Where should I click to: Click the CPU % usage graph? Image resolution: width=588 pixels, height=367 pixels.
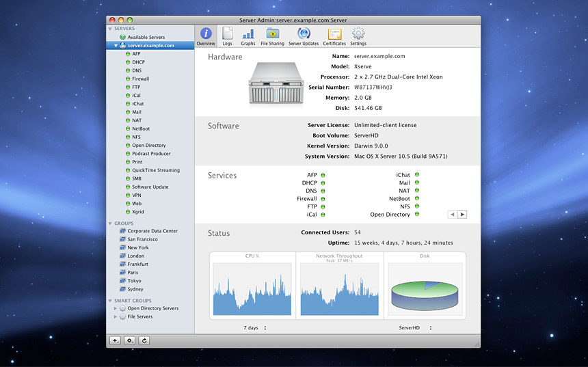(252, 289)
